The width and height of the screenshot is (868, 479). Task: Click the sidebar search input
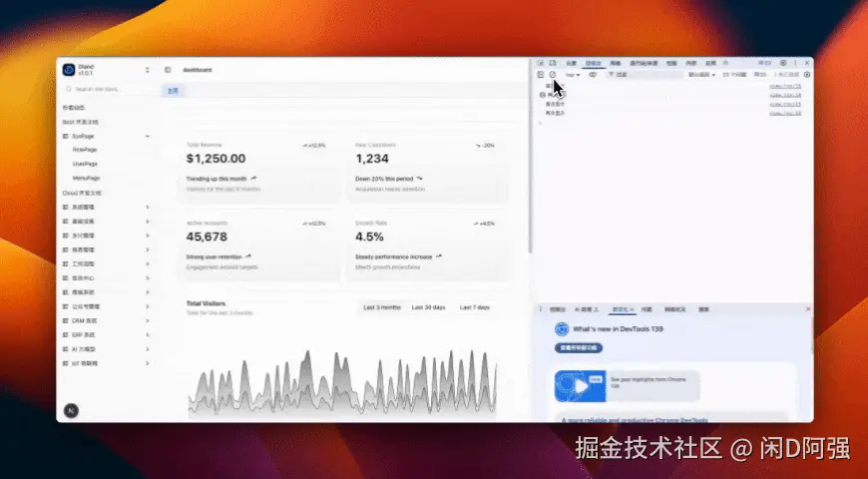coord(107,89)
